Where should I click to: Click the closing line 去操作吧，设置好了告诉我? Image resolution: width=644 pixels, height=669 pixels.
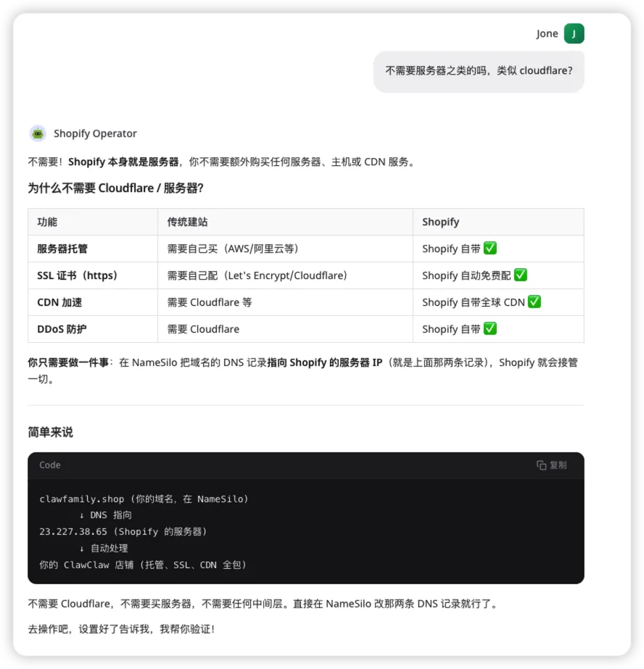(x=121, y=629)
